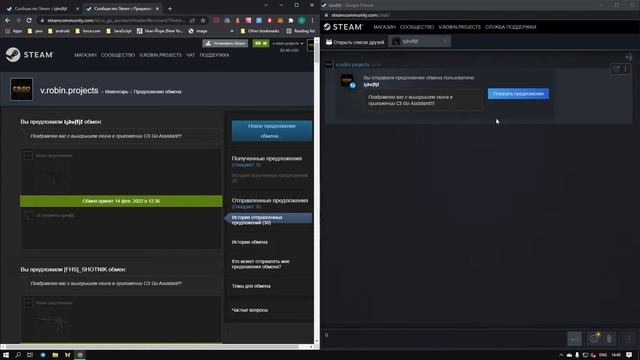
Task: Open v.robin.projects profile avatar
Action: coord(21,89)
